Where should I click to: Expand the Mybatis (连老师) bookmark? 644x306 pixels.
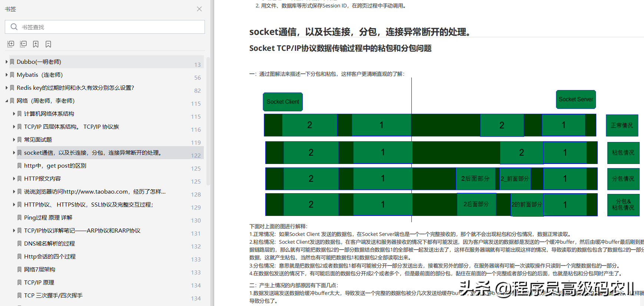point(6,75)
